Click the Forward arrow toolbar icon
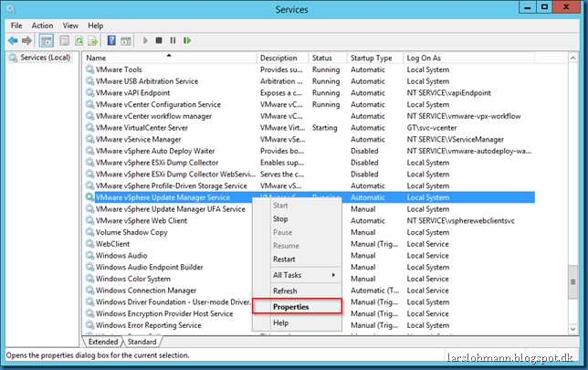 [26, 40]
